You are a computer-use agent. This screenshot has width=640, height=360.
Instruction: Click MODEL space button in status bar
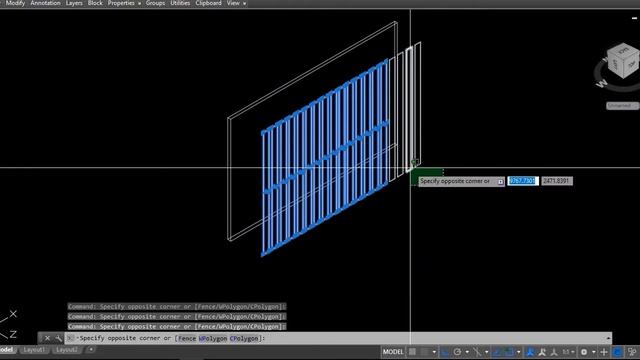[x=393, y=352]
